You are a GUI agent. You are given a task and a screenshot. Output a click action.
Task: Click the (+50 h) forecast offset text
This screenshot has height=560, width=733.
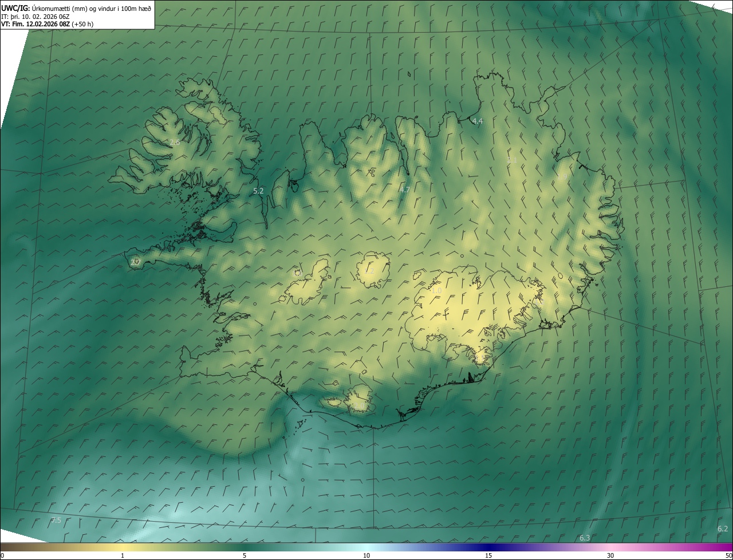83,24
